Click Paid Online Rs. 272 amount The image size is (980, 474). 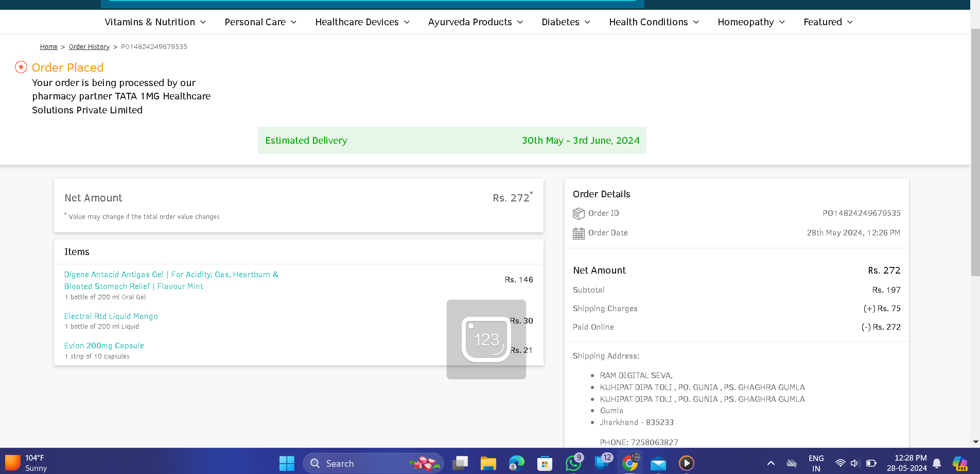[x=881, y=327]
